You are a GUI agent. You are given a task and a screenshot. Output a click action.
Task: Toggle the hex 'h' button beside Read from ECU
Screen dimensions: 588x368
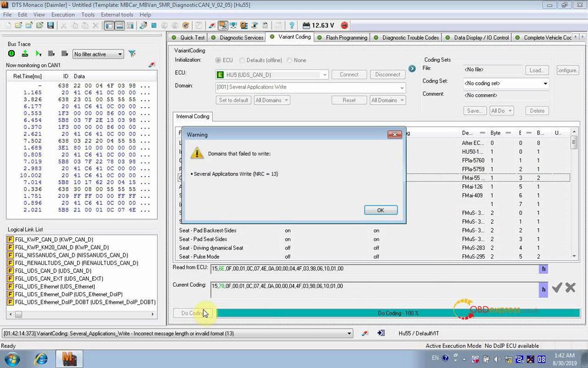[x=543, y=269]
